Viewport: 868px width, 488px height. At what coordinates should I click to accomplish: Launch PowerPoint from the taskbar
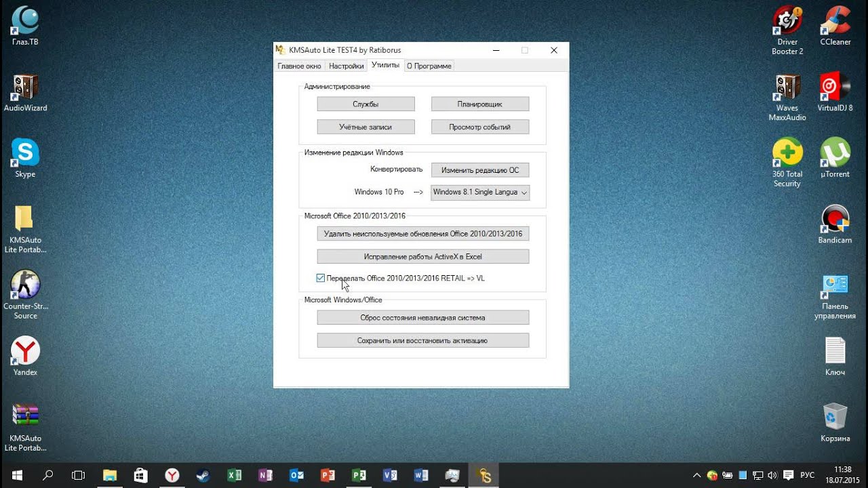pyautogui.click(x=328, y=475)
